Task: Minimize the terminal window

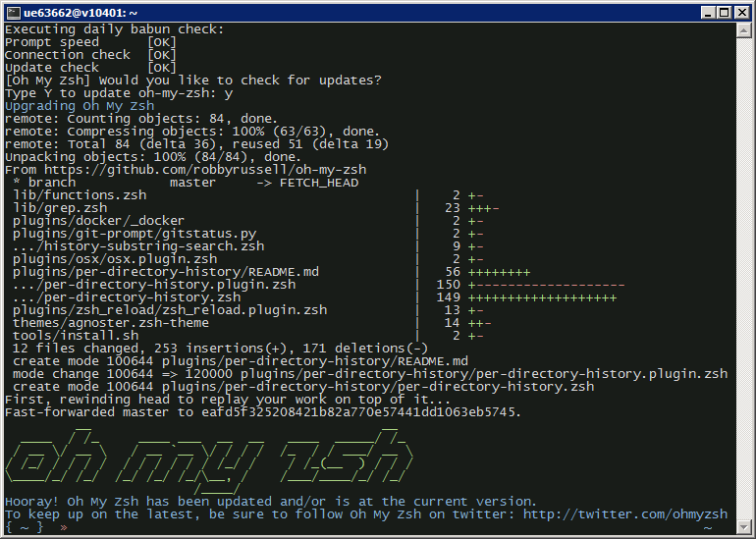Action: 708,13
